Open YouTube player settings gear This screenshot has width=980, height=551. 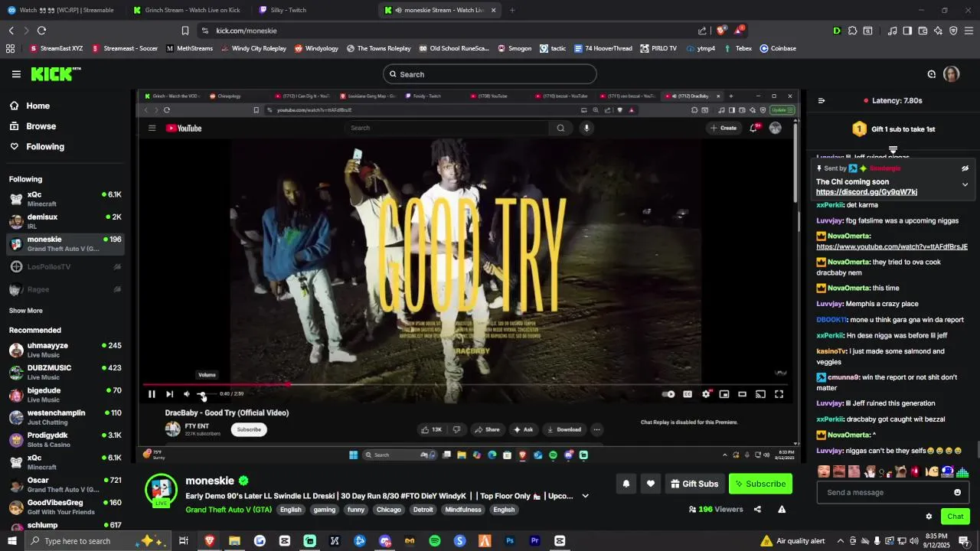[x=706, y=394]
